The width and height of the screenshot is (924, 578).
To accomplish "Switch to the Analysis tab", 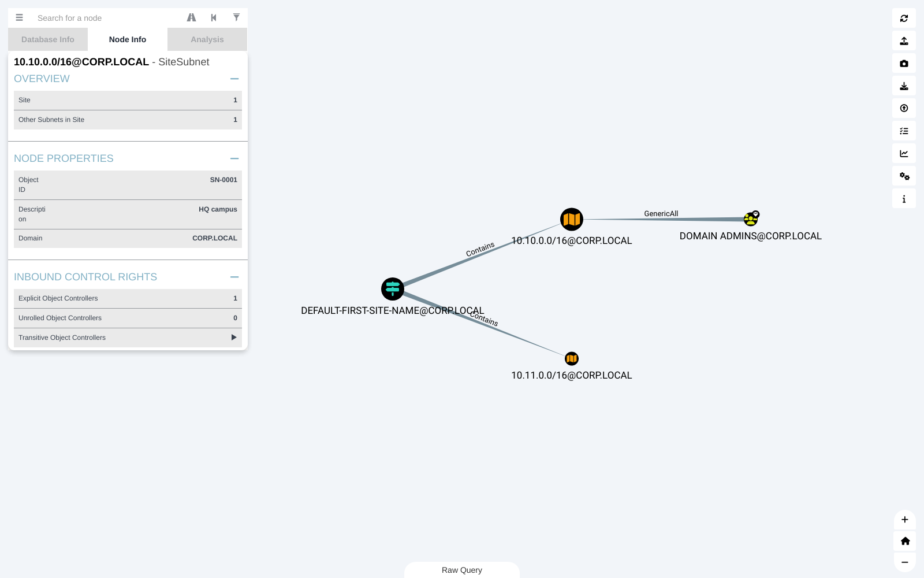I will [207, 39].
